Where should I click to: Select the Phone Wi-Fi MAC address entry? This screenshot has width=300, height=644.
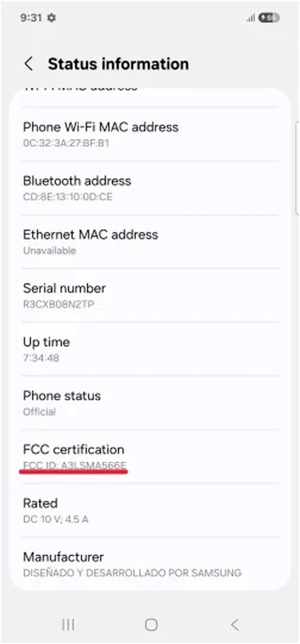pos(149,134)
